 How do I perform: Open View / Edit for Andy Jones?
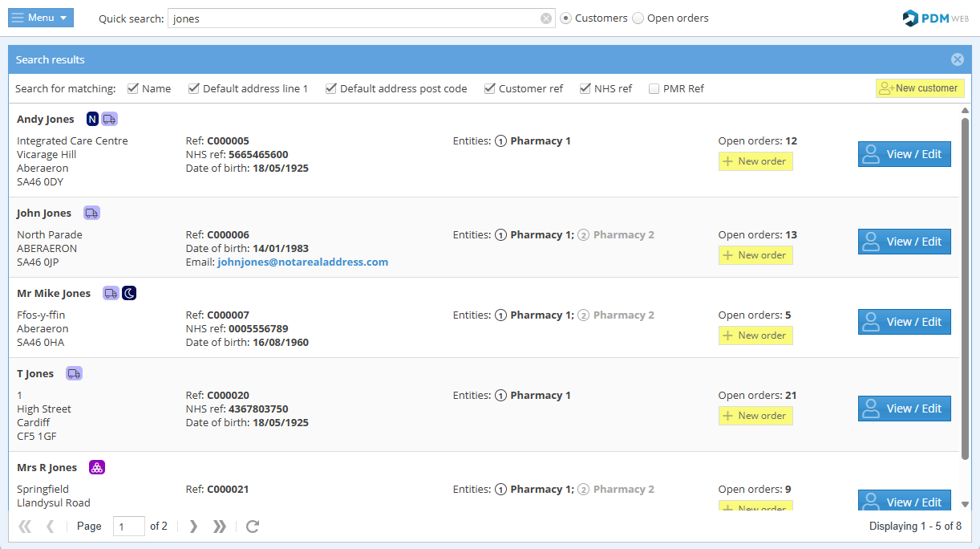[x=904, y=154]
